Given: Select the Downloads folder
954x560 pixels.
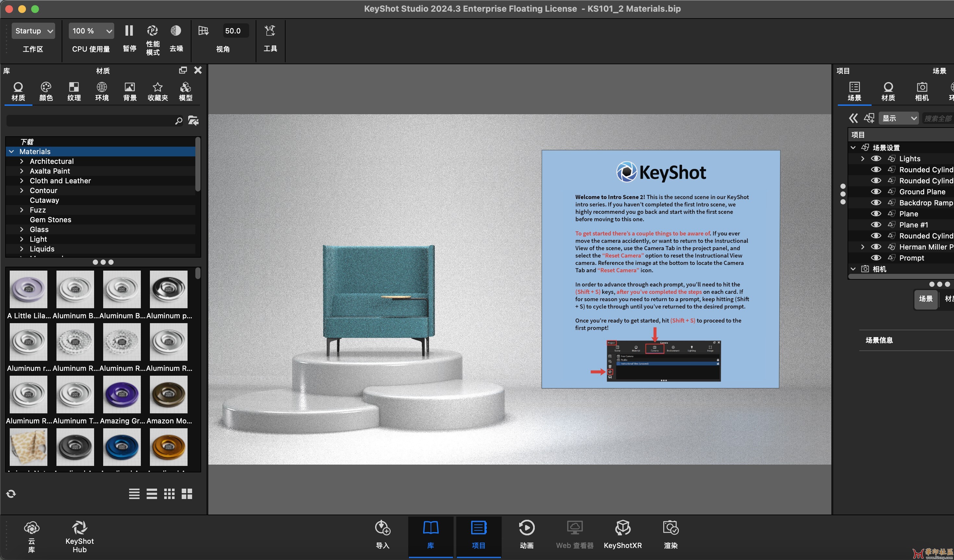Looking at the screenshot, I should 27,141.
